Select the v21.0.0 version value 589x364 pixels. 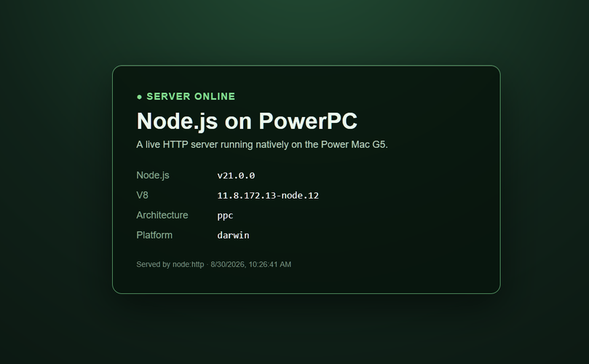[236, 175]
